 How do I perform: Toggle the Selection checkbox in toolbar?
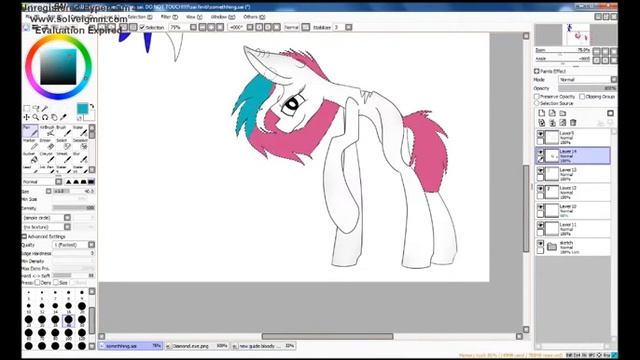(x=142, y=27)
